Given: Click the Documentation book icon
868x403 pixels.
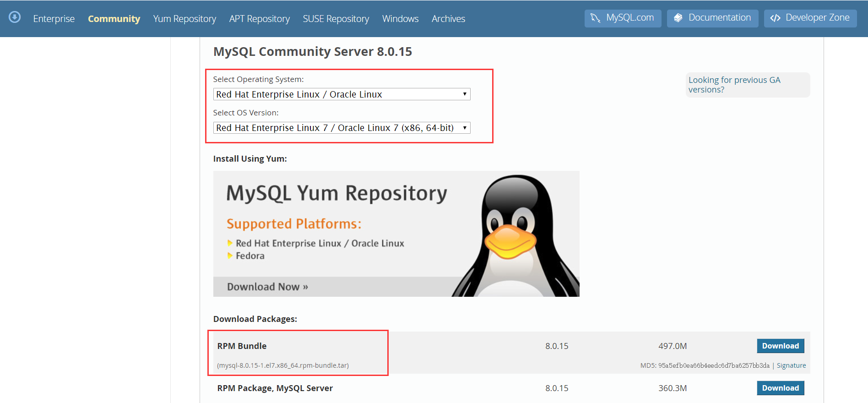Looking at the screenshot, I should pyautogui.click(x=678, y=18).
